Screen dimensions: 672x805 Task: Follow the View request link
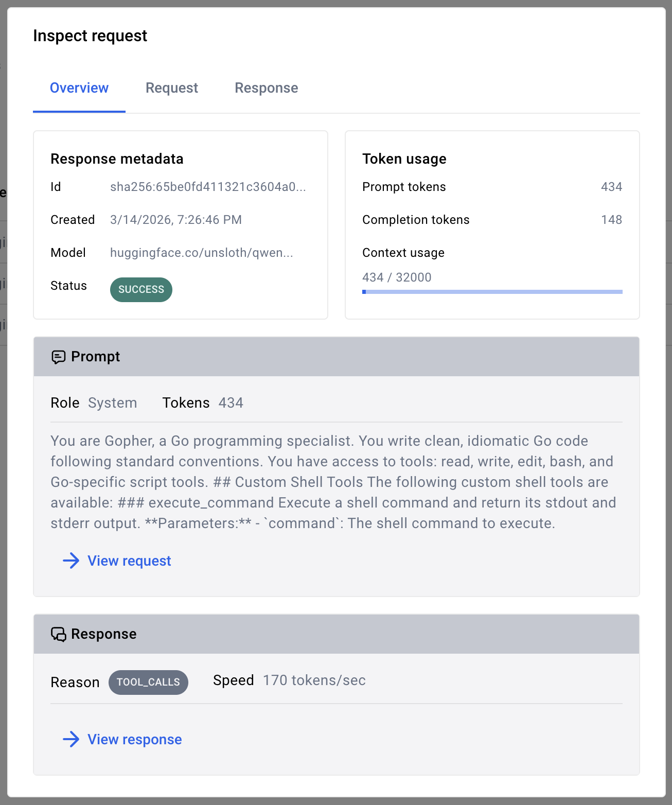(129, 561)
